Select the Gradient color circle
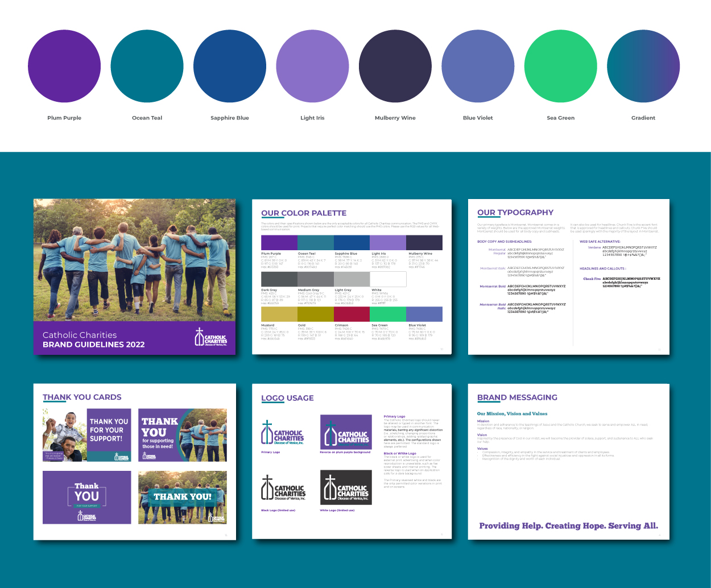 click(643, 67)
